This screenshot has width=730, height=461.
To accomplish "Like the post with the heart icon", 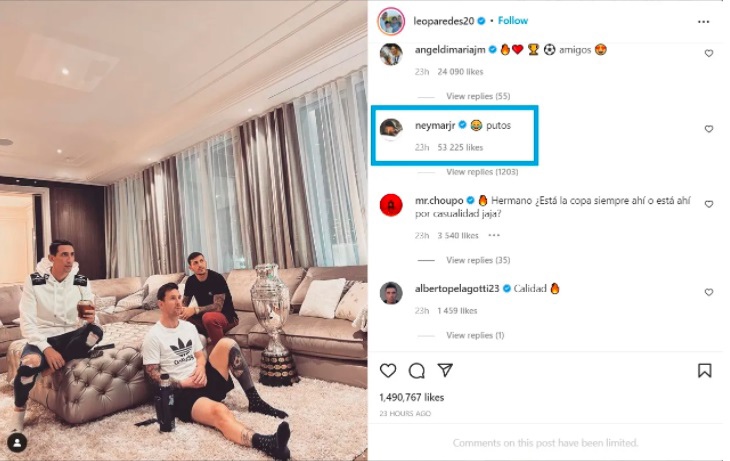I will click(388, 371).
